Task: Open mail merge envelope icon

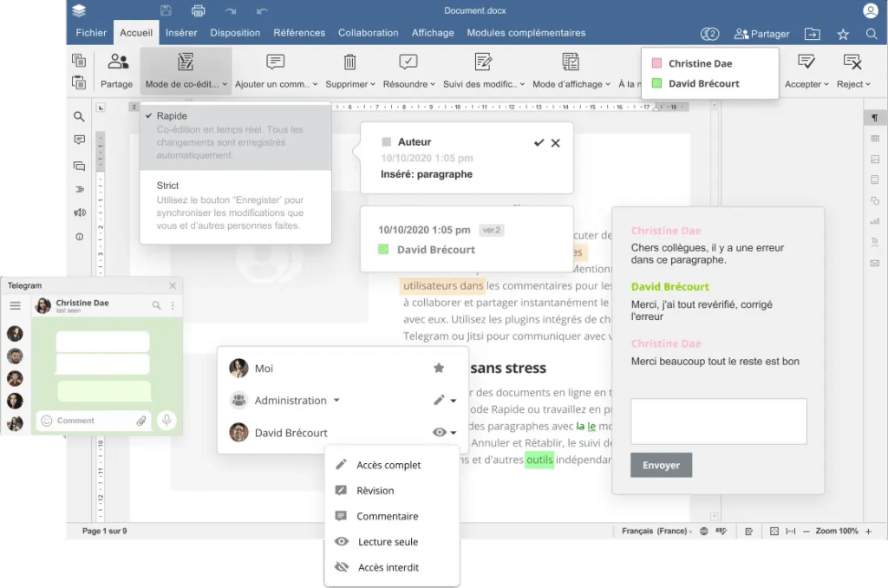Action: point(875,263)
